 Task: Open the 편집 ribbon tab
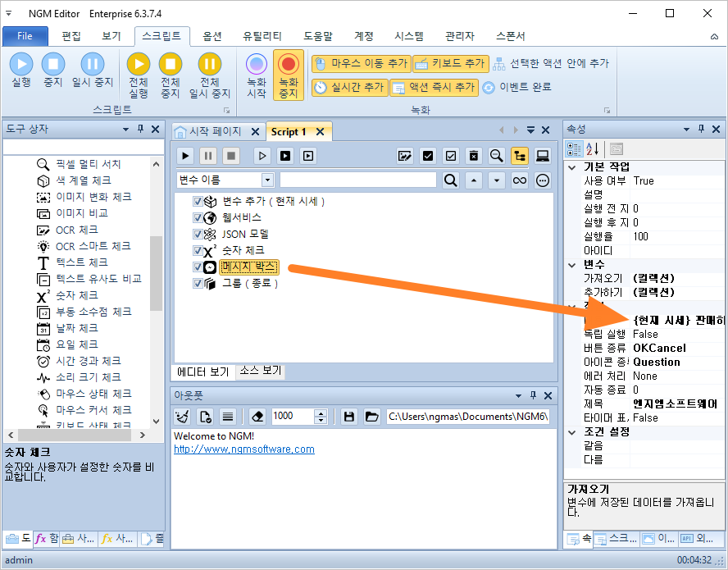71,36
